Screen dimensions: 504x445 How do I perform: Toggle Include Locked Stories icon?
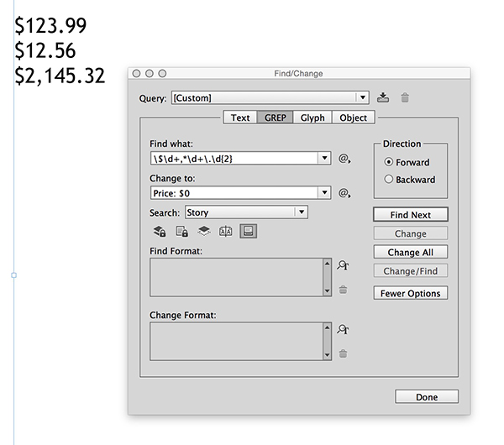[182, 232]
